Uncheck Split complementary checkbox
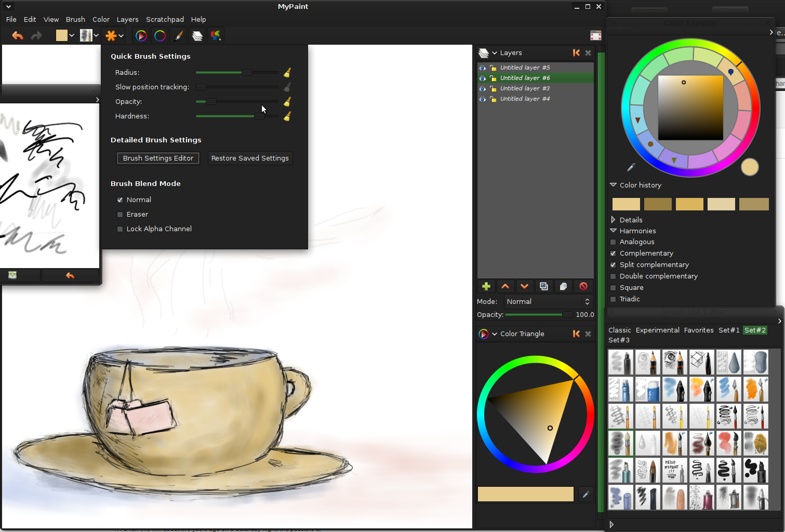Screen dimensions: 785x532 point(613,265)
